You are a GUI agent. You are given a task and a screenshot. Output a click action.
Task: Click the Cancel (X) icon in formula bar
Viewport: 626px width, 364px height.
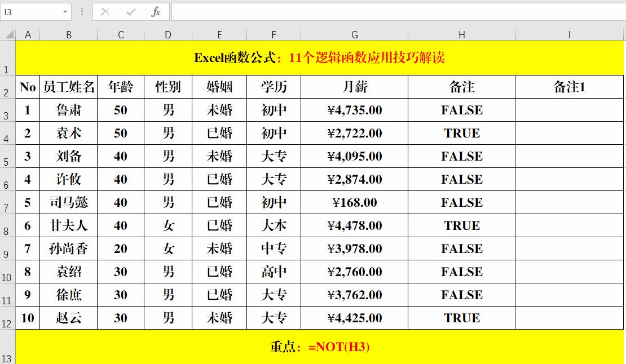click(x=105, y=11)
